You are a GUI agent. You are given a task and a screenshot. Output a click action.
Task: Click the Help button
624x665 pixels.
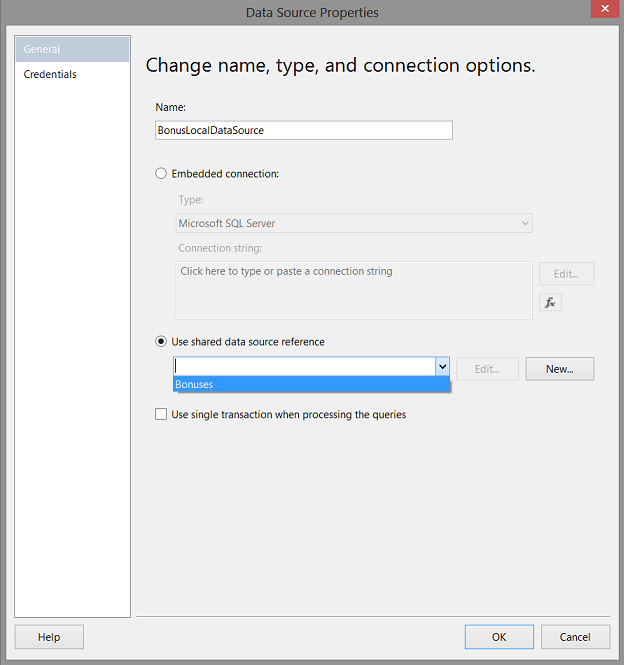tap(49, 637)
